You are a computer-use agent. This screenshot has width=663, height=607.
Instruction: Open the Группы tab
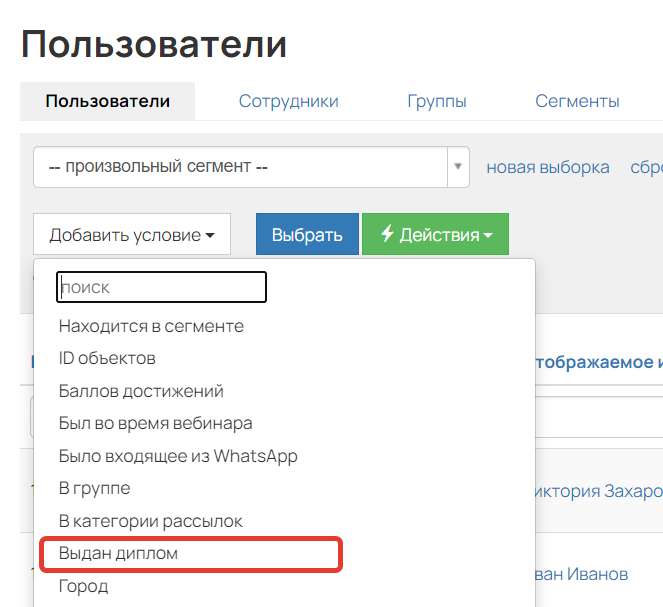point(437,101)
